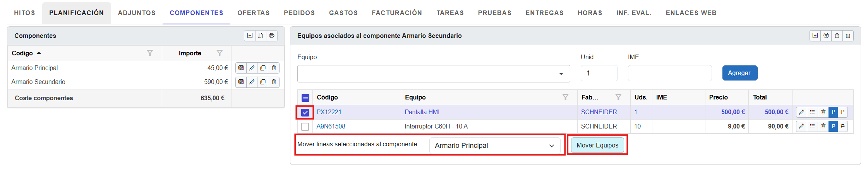The width and height of the screenshot is (868, 173).
Task: Print the Componentes list
Action: pos(272,36)
